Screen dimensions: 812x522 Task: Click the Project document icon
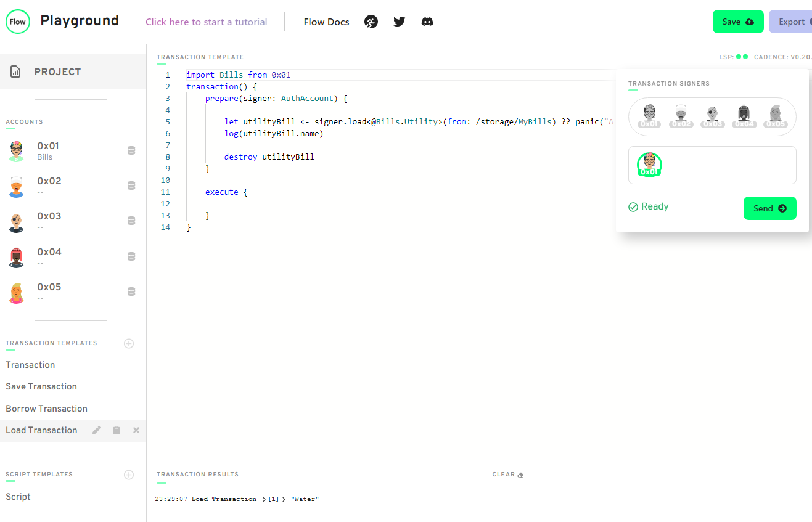pyautogui.click(x=16, y=72)
